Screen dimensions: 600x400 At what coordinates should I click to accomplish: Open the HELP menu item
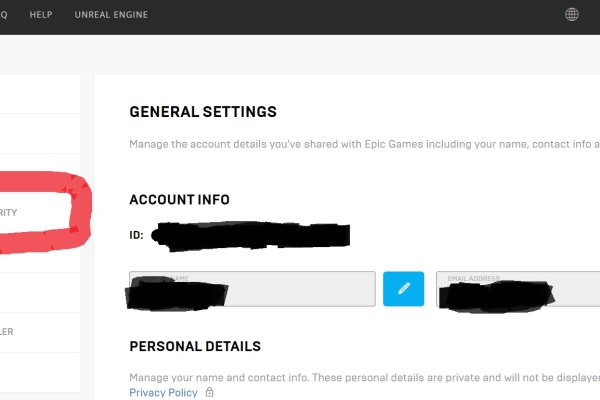[x=42, y=15]
